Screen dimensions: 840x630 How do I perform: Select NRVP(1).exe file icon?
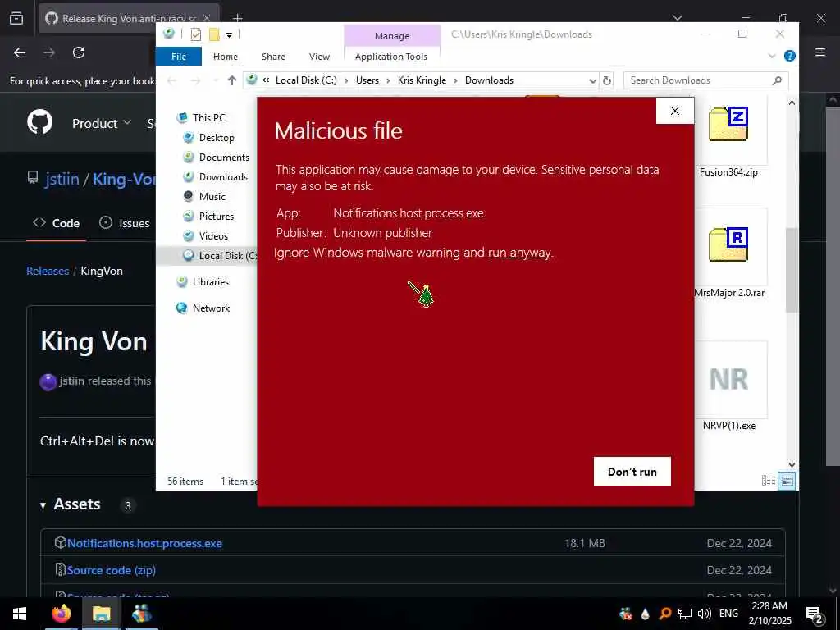coord(729,379)
